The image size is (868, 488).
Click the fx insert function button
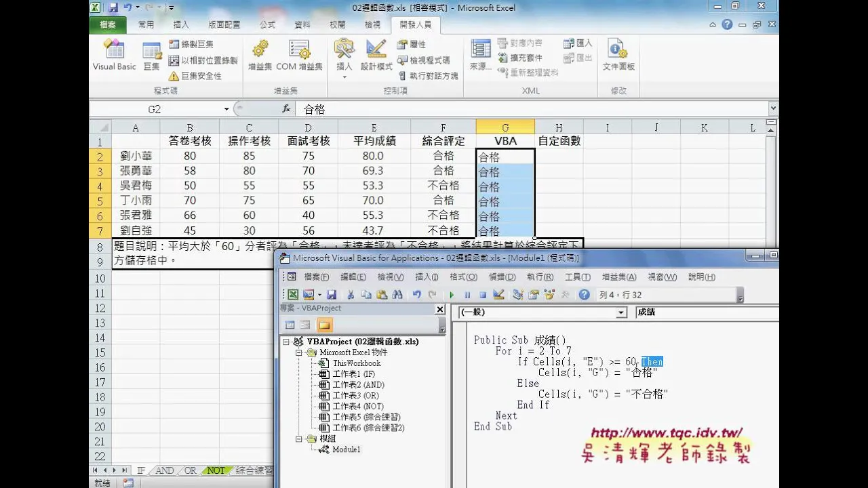(286, 109)
